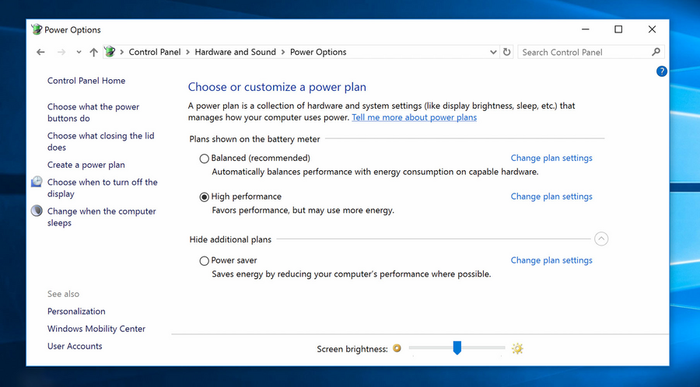This screenshot has height=387, width=700.
Task: Click the Screen brightness slider handle
Action: coord(457,348)
